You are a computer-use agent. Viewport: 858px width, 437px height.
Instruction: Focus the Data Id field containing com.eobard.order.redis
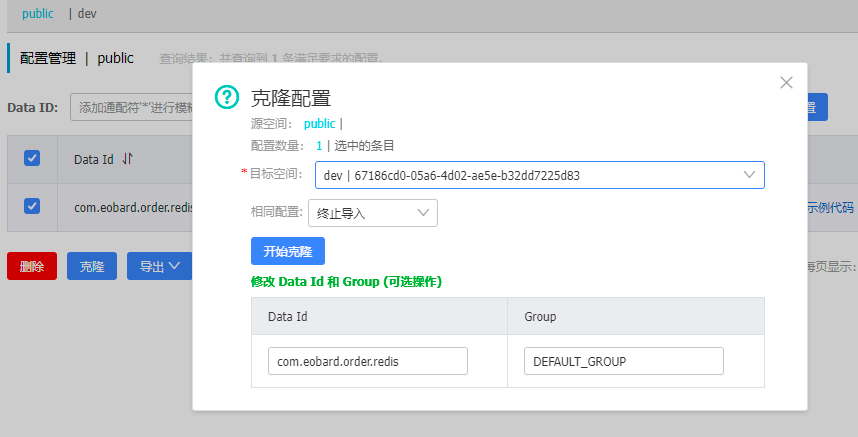pyautogui.click(x=368, y=361)
